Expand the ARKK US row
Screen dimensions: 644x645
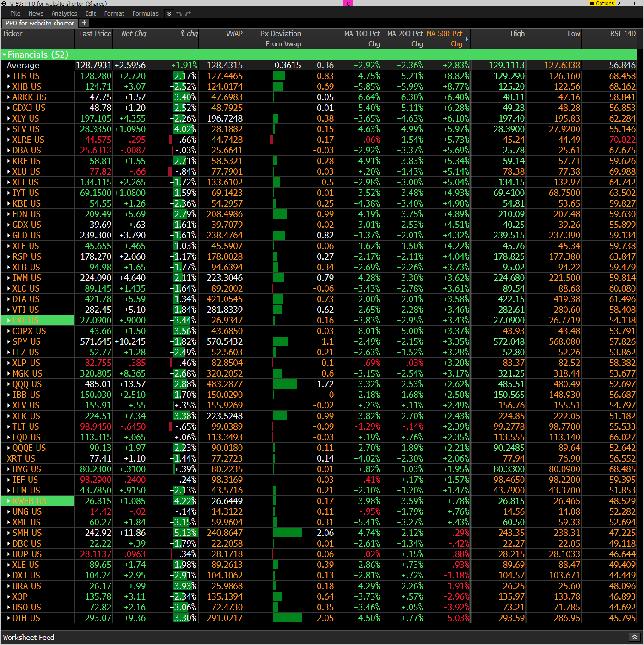tap(8, 97)
